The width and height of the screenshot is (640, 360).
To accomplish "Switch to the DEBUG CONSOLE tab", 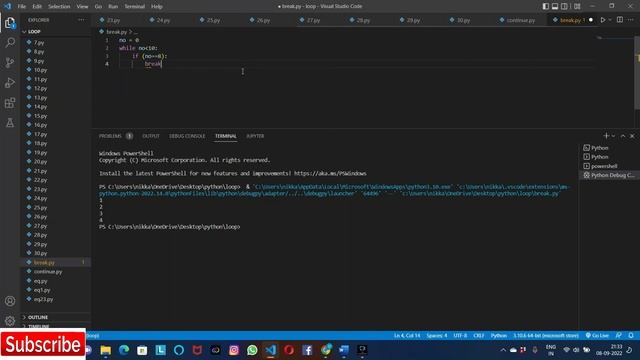I will coord(187,136).
